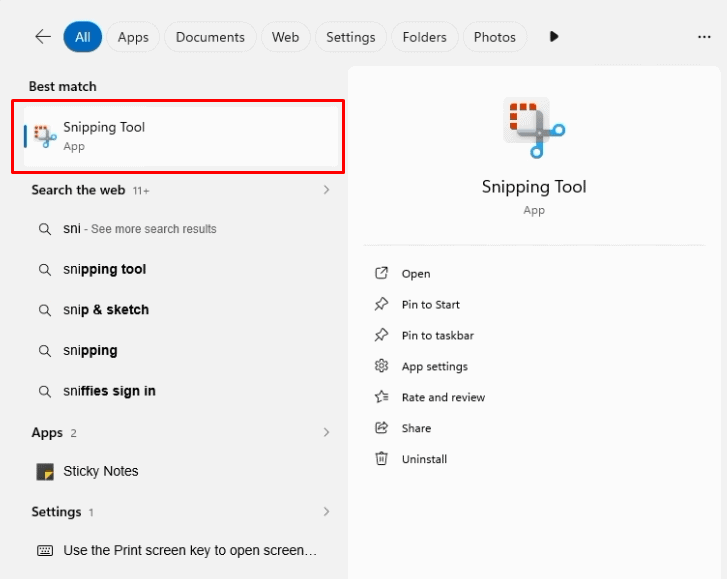This screenshot has height=579, width=727.
Task: Click the Sticky Notes app icon
Action: (45, 471)
